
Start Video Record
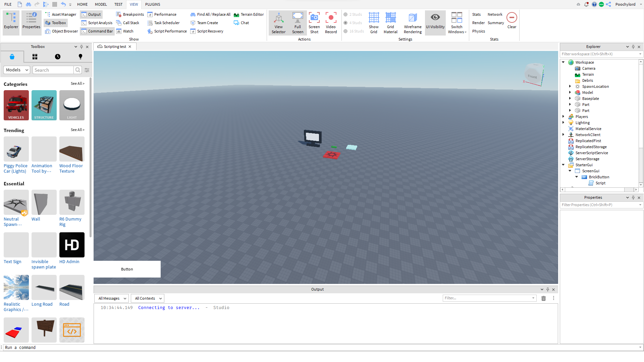[331, 23]
